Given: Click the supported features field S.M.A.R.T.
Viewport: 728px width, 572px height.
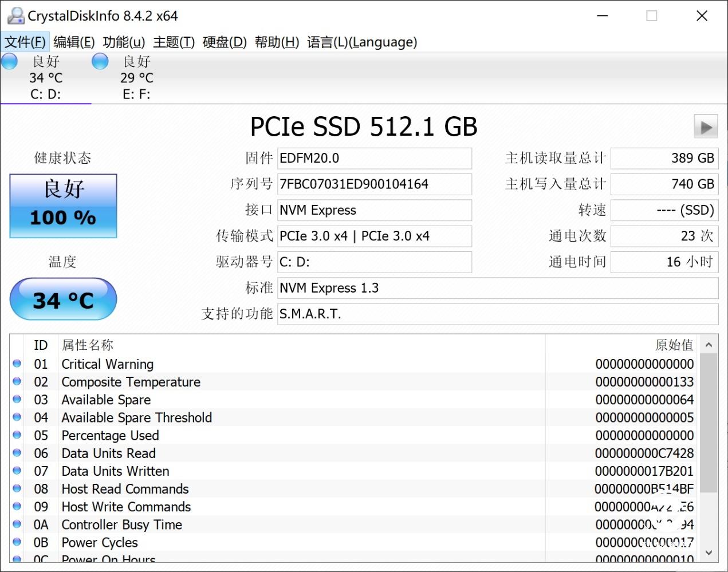Looking at the screenshot, I should point(498,314).
